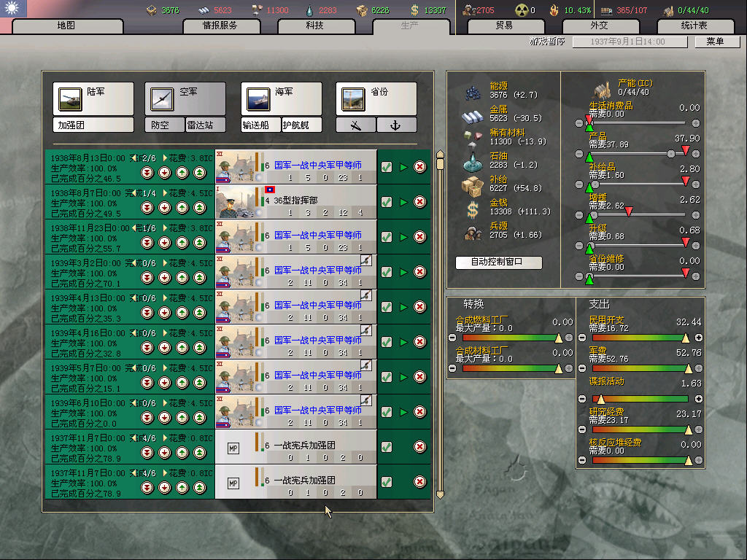Click the 产品 production allocation slider handle
Image resolution: width=747 pixels, height=560 pixels.
[670, 154]
